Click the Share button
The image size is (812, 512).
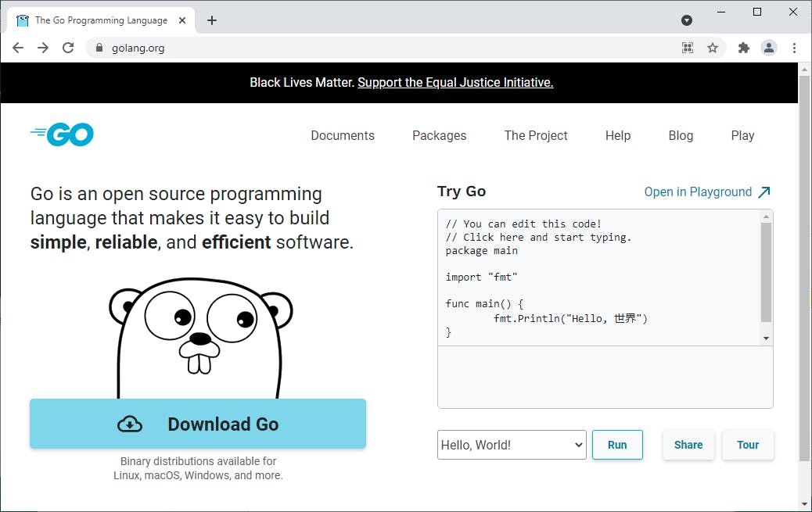click(688, 445)
